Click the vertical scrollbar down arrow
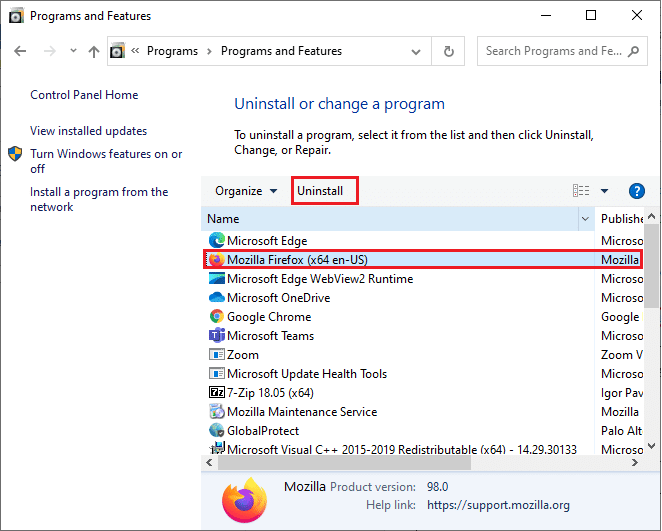 point(651,446)
